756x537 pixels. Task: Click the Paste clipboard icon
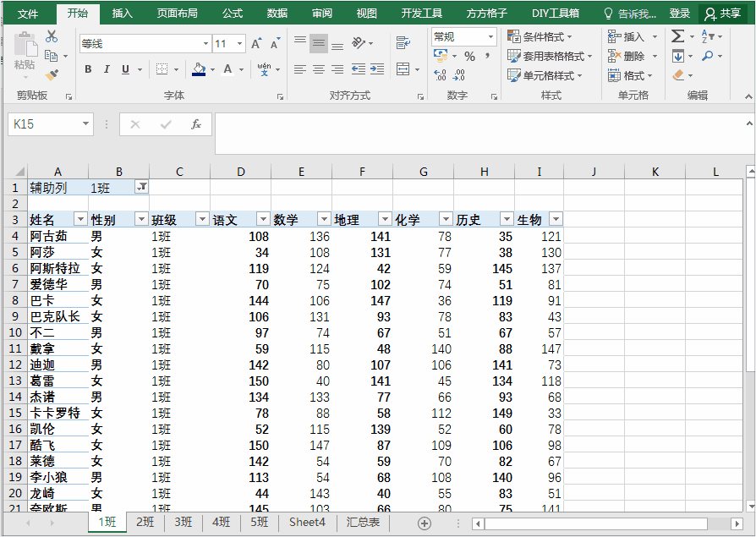pyautogui.click(x=25, y=46)
